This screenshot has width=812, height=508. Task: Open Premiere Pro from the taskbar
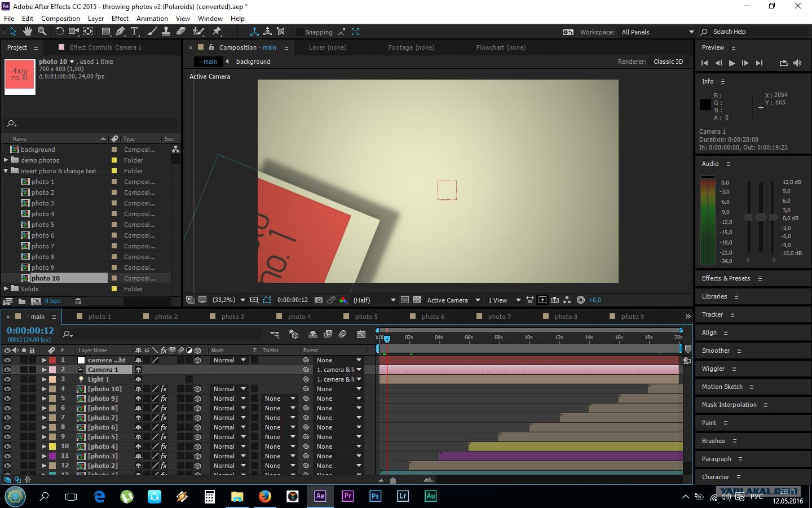(347, 496)
